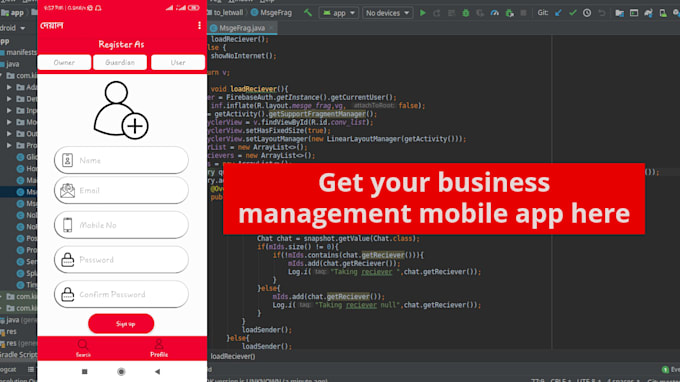Click the Git rollback undo icon
The width and height of the screenshot is (680, 382).
pyautogui.click(x=602, y=13)
